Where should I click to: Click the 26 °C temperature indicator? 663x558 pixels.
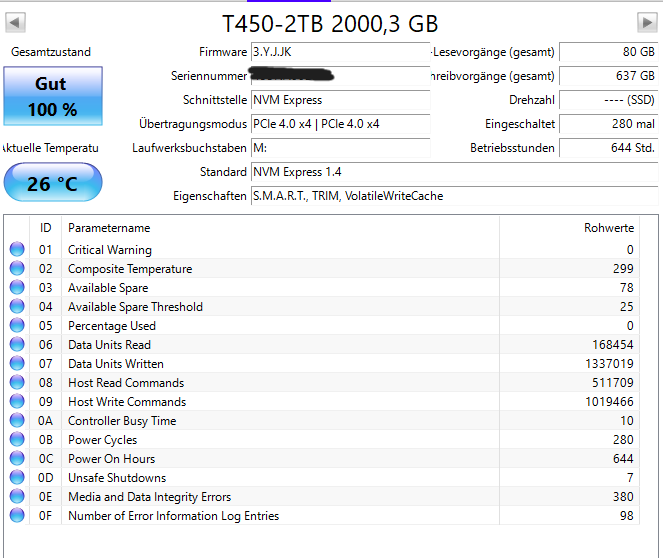pyautogui.click(x=53, y=183)
